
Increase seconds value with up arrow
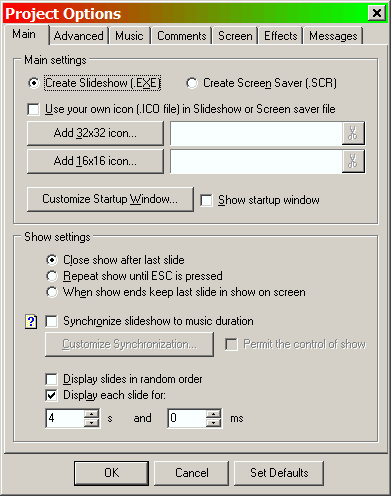(x=91, y=414)
